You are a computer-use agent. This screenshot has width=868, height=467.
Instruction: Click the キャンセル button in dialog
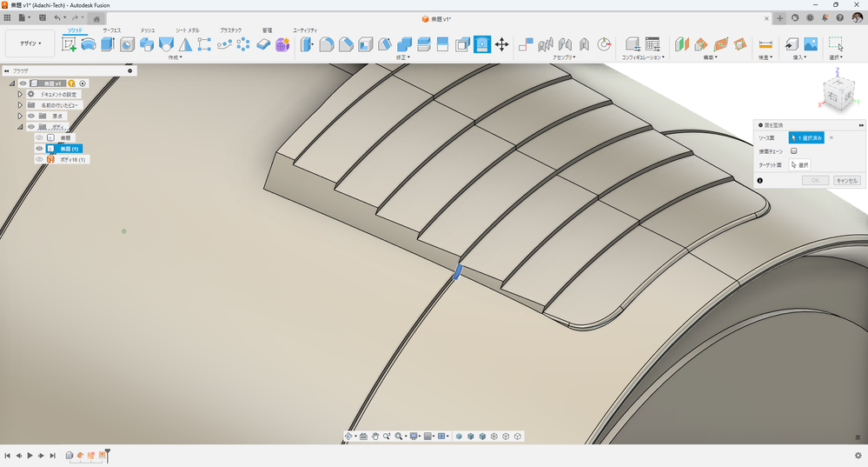847,181
